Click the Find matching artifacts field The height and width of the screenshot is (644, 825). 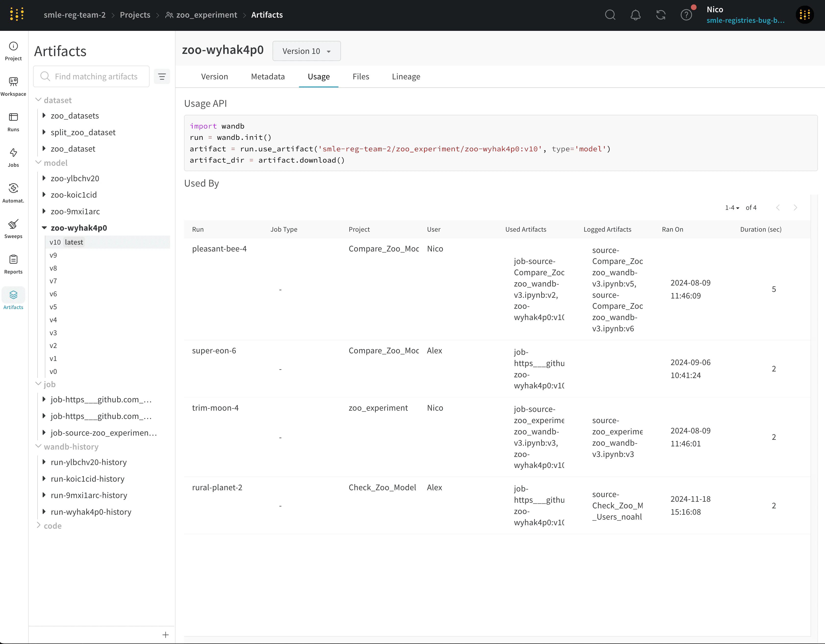coord(96,77)
